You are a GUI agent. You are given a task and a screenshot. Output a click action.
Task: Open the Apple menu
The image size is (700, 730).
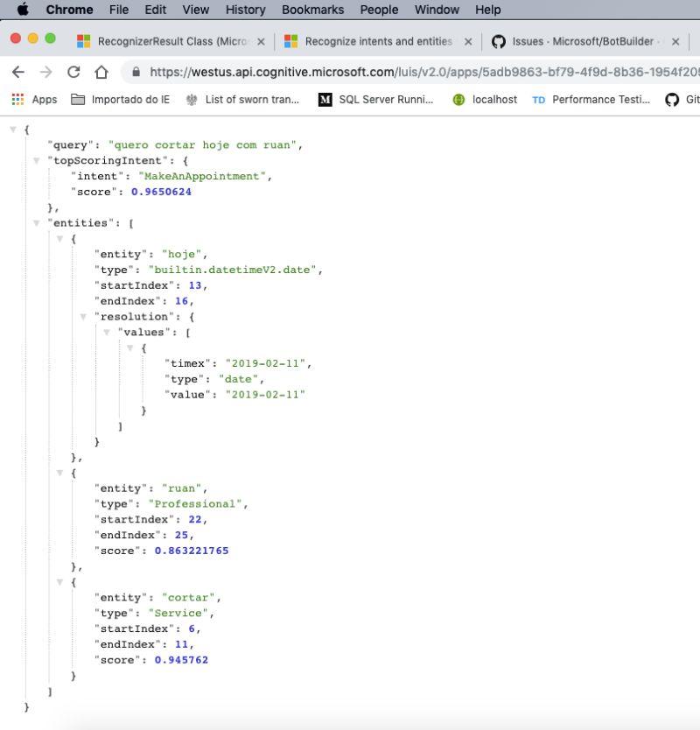click(23, 10)
